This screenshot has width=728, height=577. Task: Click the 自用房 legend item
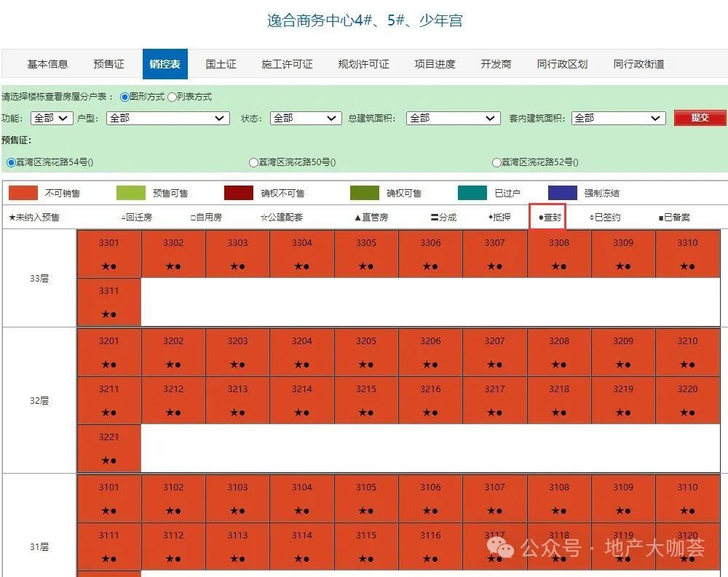[206, 218]
